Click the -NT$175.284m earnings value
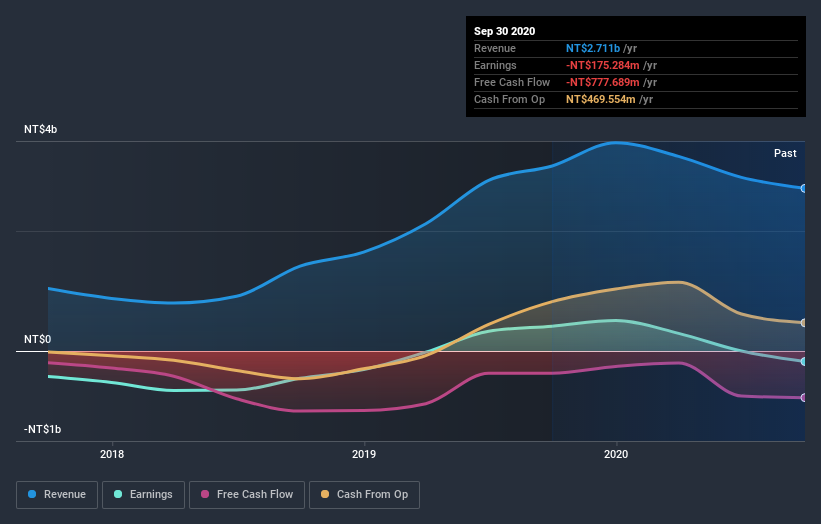821x524 pixels. point(603,65)
